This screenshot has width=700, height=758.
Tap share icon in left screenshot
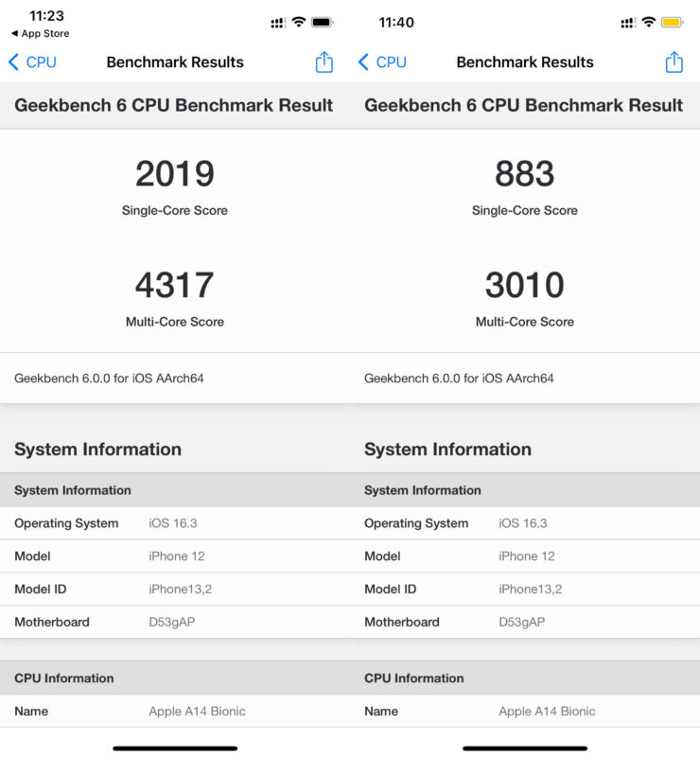[324, 62]
